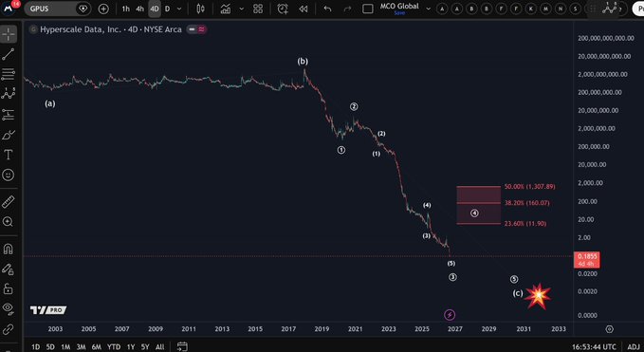Redo the last chart action
The width and height of the screenshot is (644, 352).
[x=347, y=9]
